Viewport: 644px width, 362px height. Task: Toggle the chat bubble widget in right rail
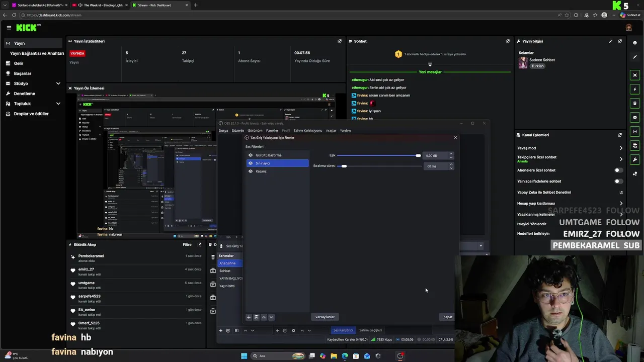point(635,117)
